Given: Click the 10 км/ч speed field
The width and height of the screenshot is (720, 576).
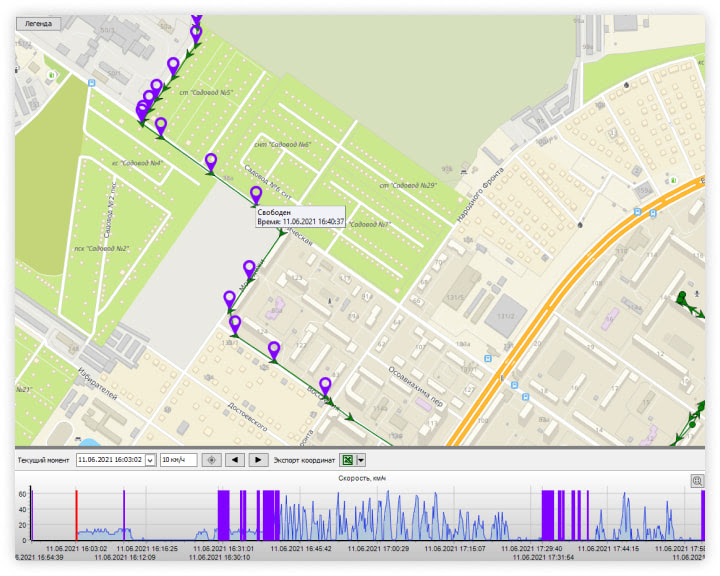Looking at the screenshot, I should 178,460.
